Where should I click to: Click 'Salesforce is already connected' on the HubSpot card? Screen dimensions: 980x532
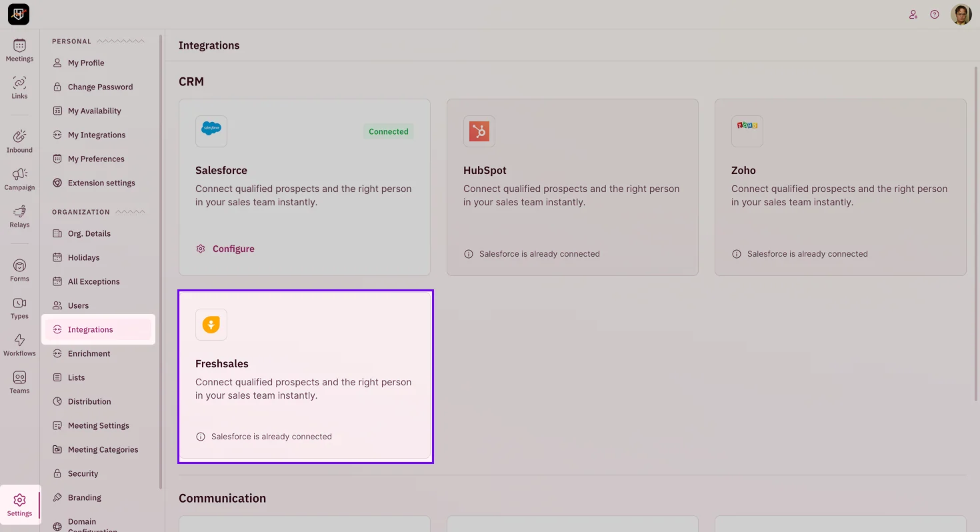[x=539, y=254]
